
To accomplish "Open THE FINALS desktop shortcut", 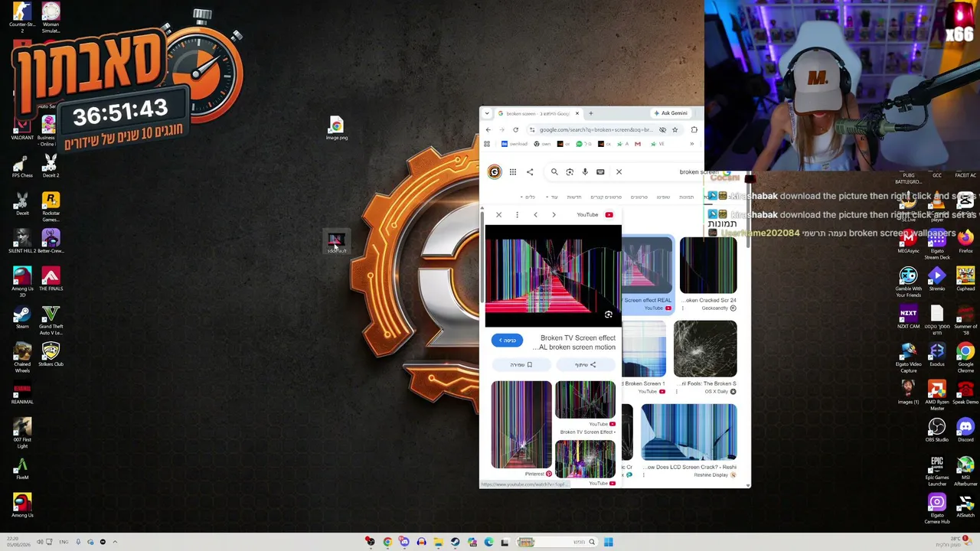I will (x=51, y=279).
